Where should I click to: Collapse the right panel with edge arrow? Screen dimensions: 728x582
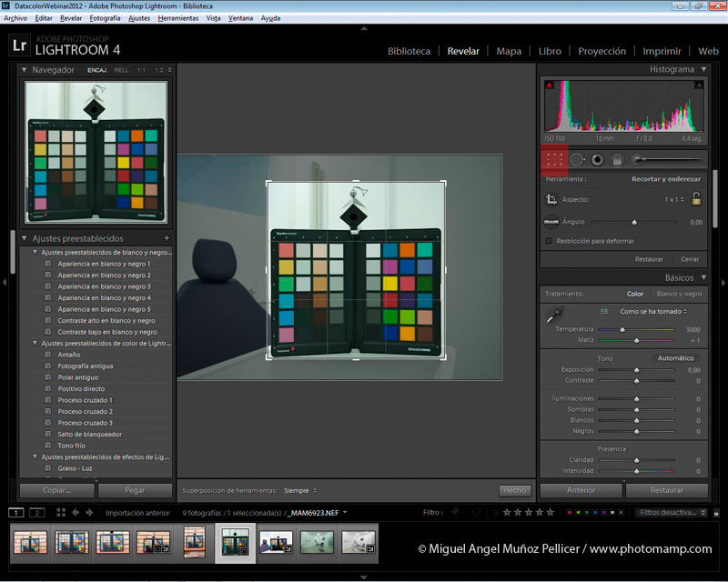(x=723, y=282)
